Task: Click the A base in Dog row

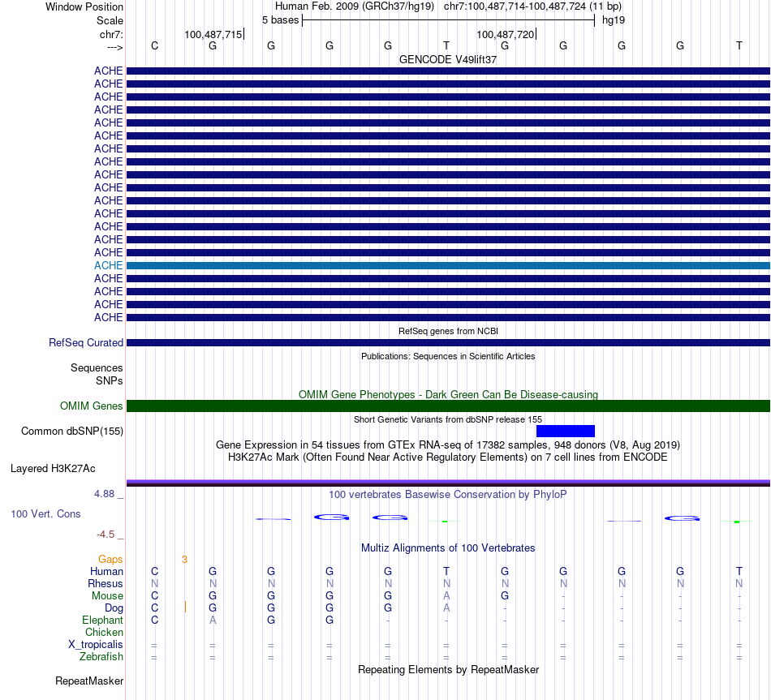Action: pyautogui.click(x=446, y=608)
